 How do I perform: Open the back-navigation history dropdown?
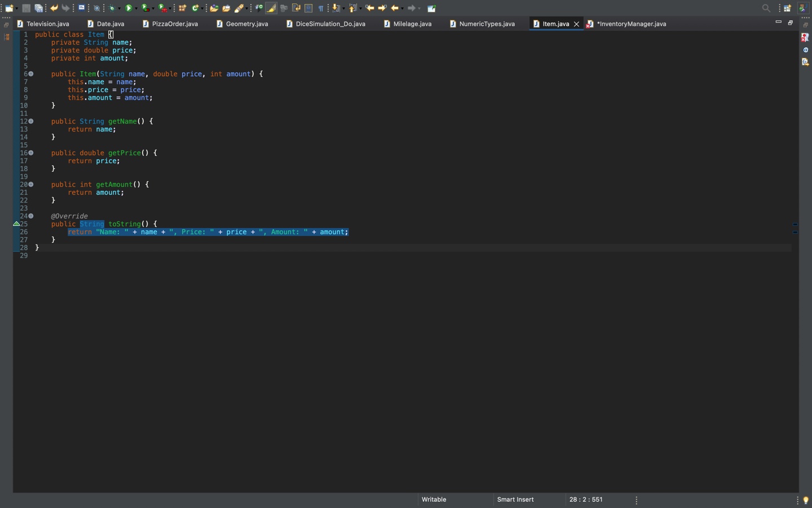(x=402, y=8)
